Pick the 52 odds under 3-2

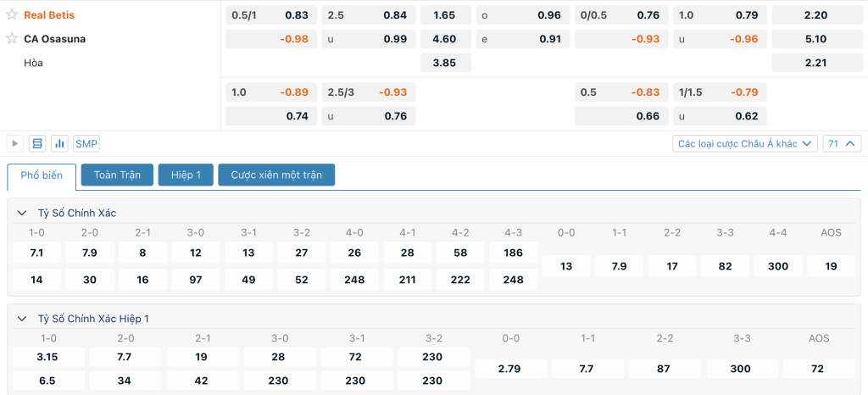point(302,280)
